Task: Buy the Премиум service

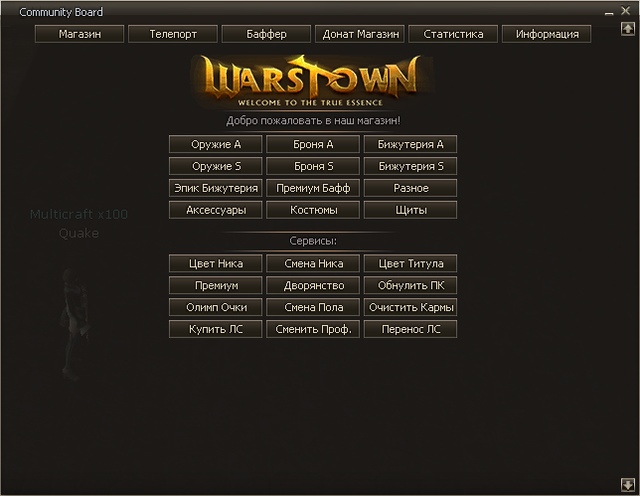Action: 216,285
